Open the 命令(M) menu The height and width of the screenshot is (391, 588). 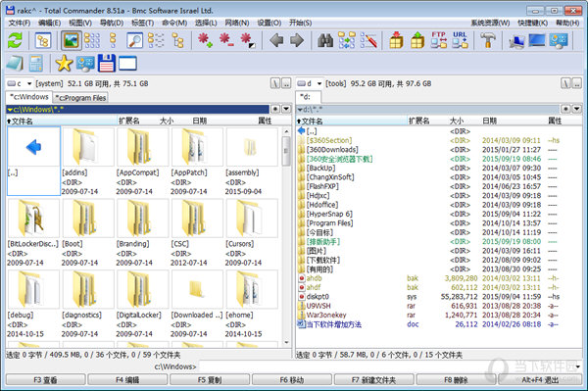[174, 23]
